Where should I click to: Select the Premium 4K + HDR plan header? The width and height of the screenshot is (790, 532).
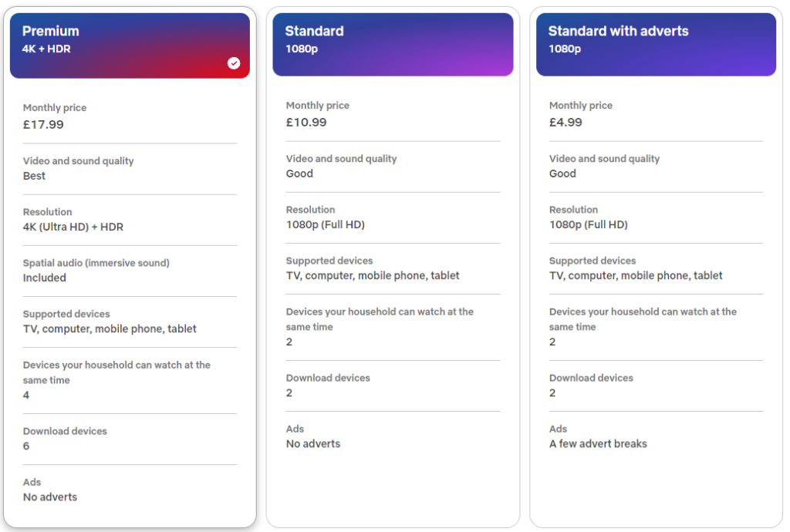click(x=130, y=45)
